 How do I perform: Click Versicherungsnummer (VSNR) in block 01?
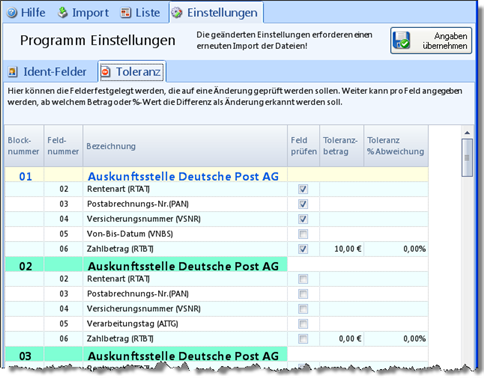click(144, 219)
